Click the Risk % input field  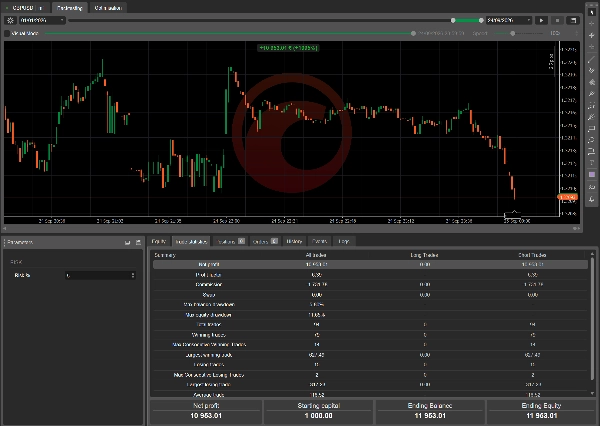98,275
